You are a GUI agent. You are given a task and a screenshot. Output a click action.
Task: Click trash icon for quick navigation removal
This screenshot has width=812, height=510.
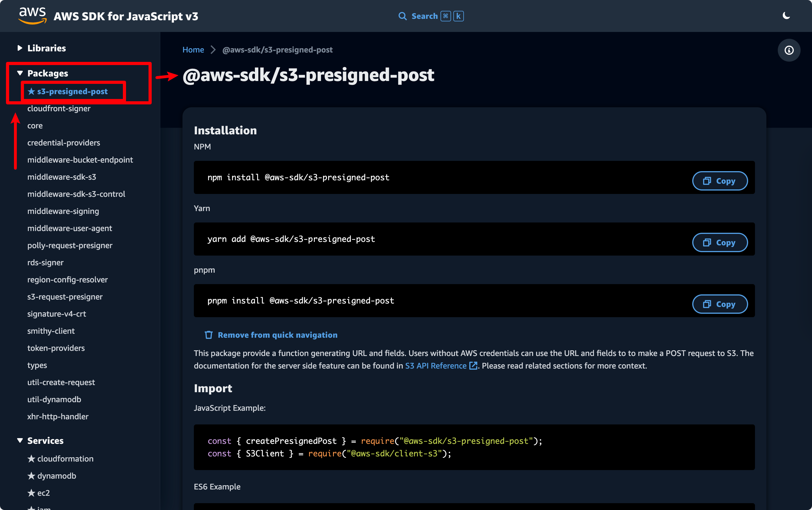point(209,335)
